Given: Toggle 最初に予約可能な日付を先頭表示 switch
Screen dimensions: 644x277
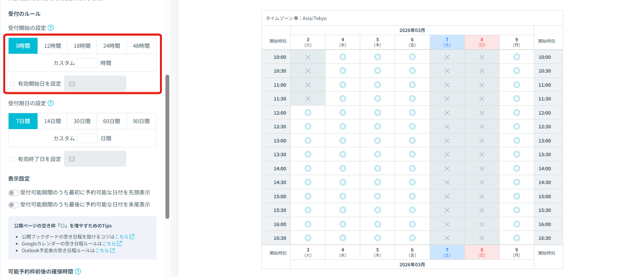Looking at the screenshot, I should [13, 193].
